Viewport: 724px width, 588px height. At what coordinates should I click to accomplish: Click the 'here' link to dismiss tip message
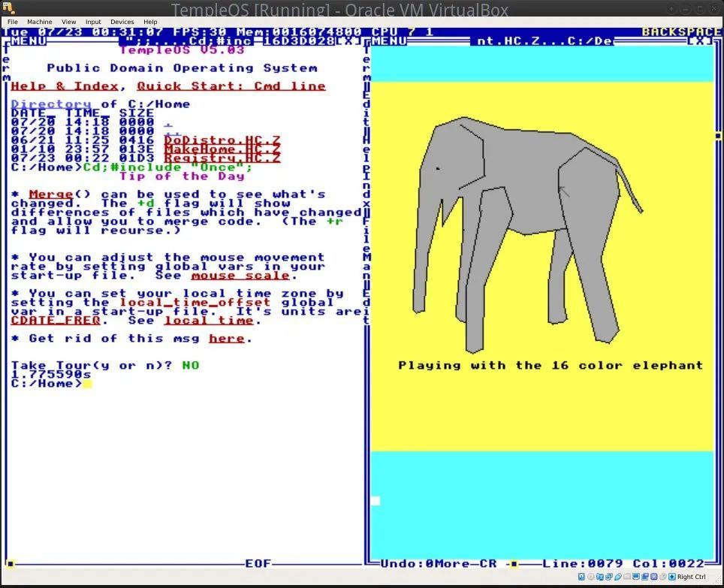227,339
